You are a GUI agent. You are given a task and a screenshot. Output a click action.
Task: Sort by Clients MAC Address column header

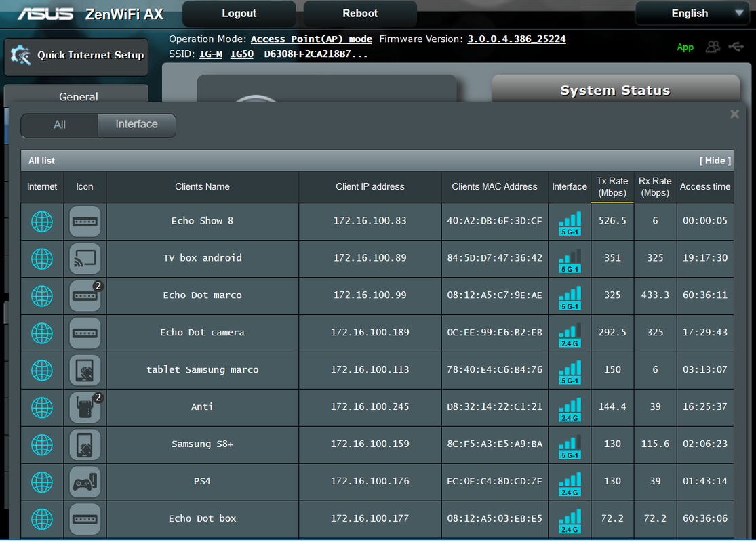tap(495, 187)
